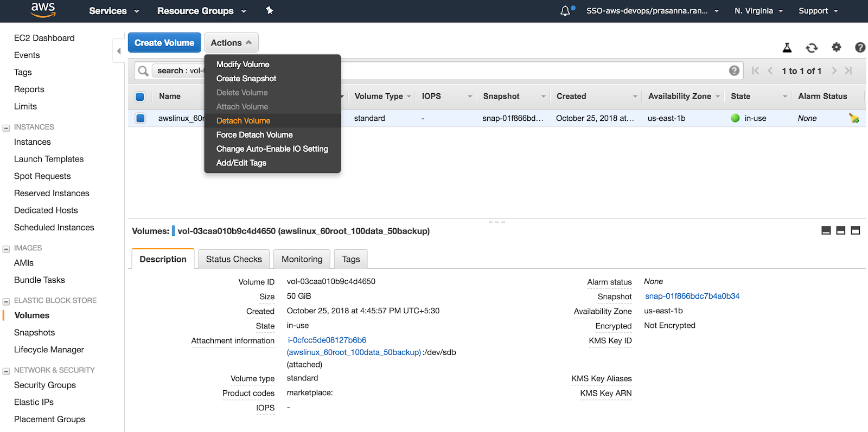The height and width of the screenshot is (432, 868).
Task: Open the table settings gear
Action: (x=837, y=47)
